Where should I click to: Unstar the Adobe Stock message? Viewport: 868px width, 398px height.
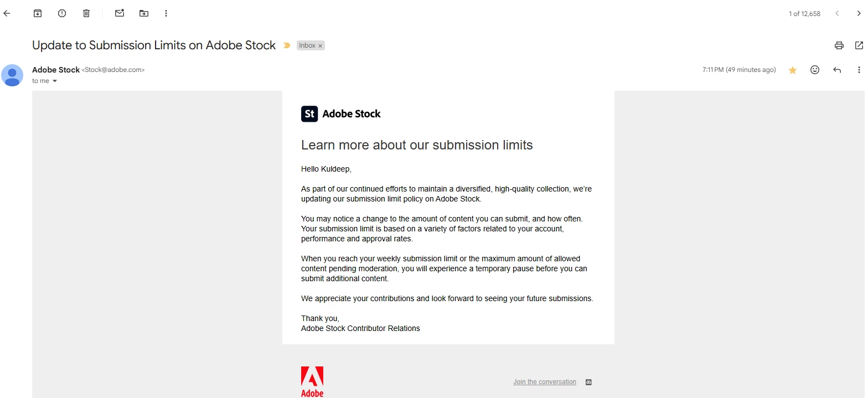793,70
